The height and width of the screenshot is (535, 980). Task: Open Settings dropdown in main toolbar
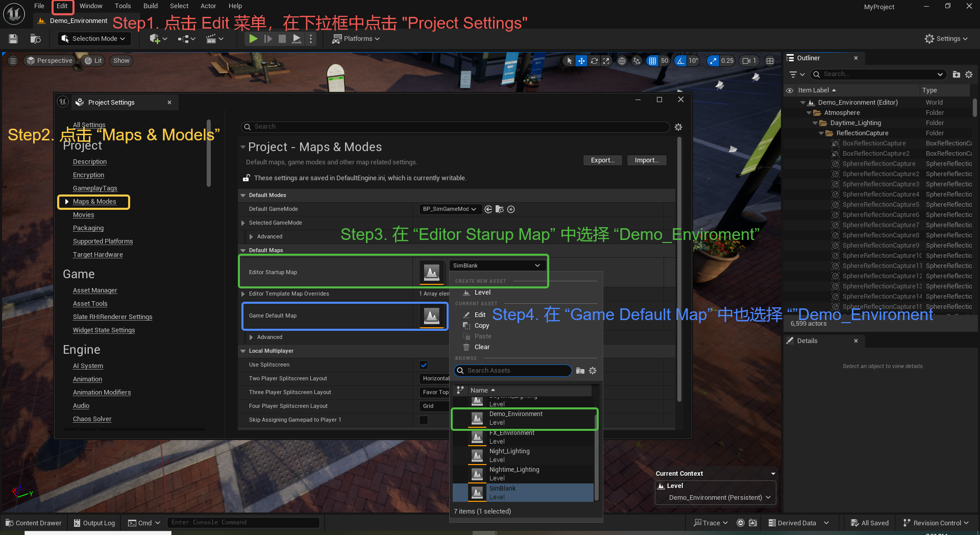pyautogui.click(x=946, y=39)
